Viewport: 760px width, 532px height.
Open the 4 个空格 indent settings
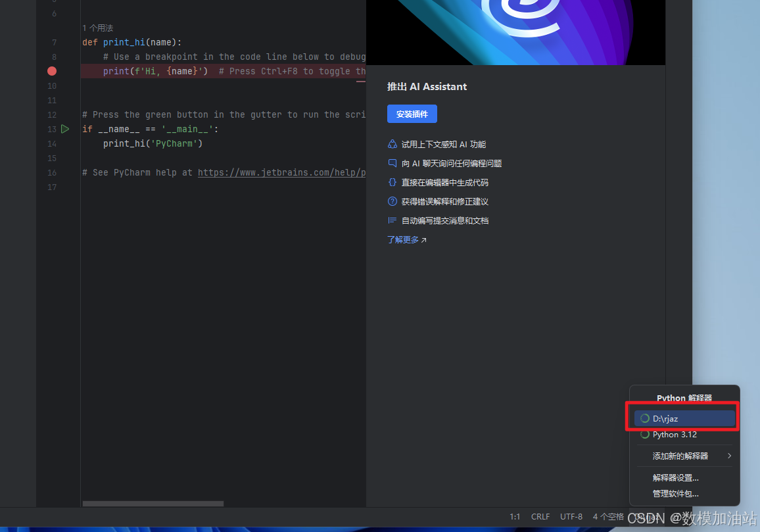pos(607,517)
